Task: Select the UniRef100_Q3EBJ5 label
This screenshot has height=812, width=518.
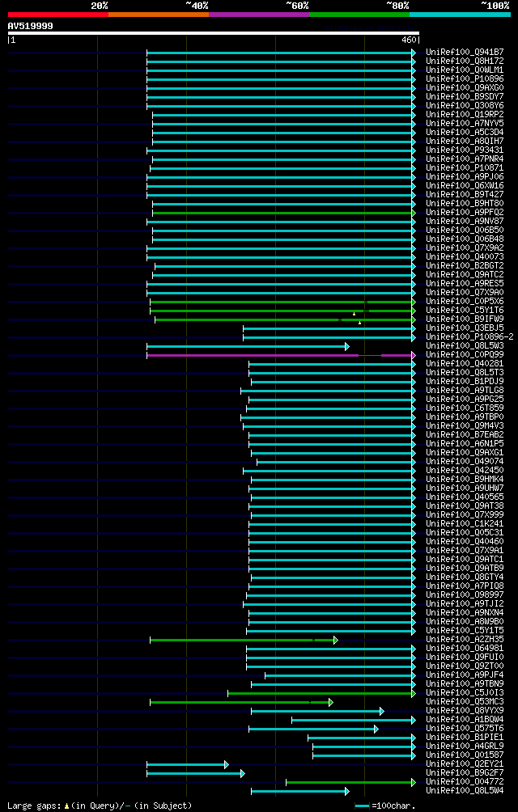Action: tap(465, 328)
